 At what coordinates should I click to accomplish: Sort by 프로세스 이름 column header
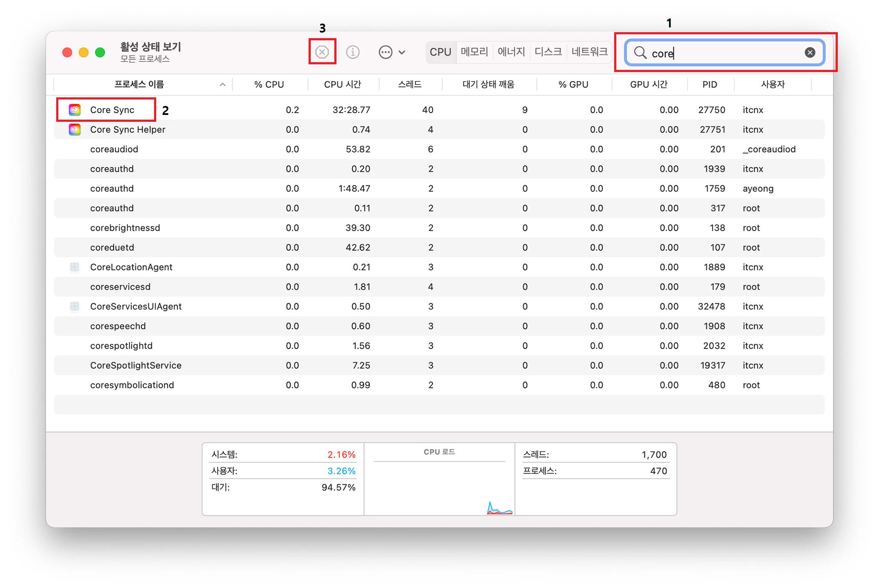[x=139, y=84]
